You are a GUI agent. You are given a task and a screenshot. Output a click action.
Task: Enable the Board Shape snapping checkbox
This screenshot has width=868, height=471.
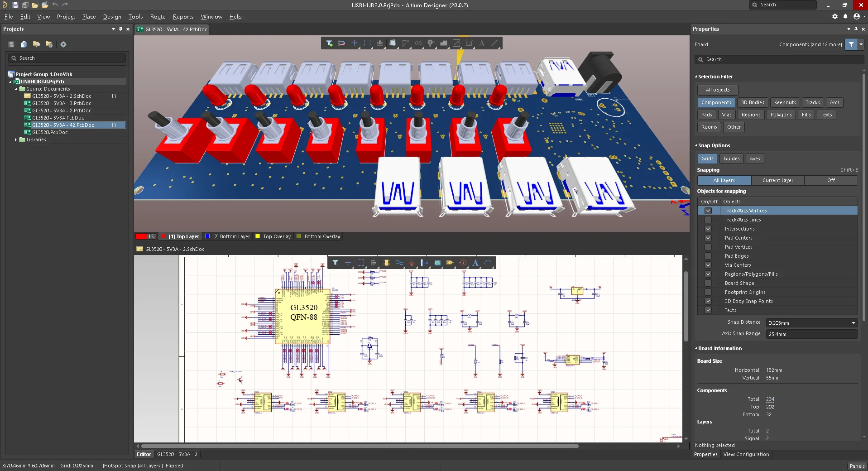click(708, 283)
